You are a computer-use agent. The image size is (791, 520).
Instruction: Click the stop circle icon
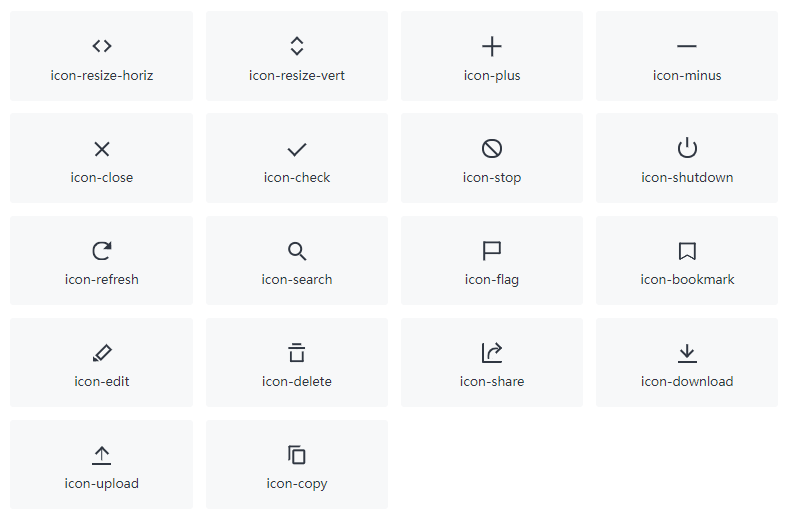point(491,148)
